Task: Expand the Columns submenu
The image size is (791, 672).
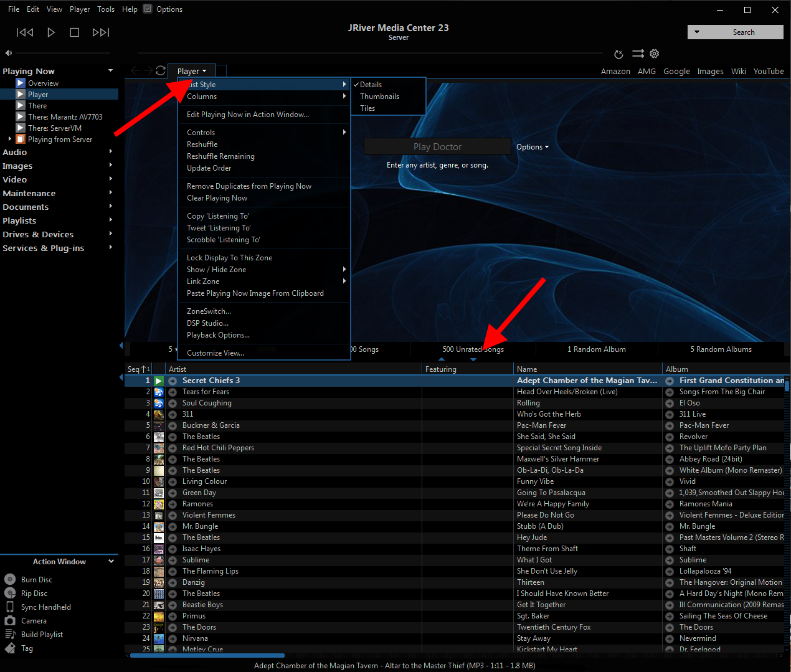Action: click(x=264, y=97)
